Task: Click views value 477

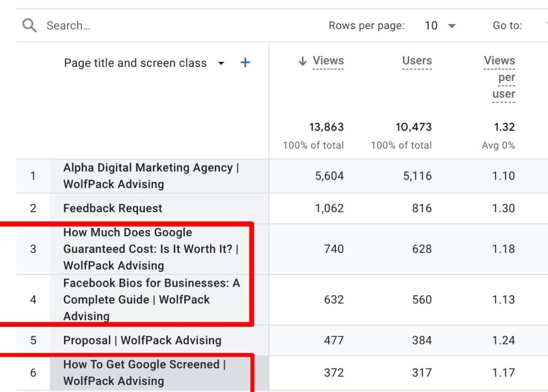Action: (x=334, y=340)
